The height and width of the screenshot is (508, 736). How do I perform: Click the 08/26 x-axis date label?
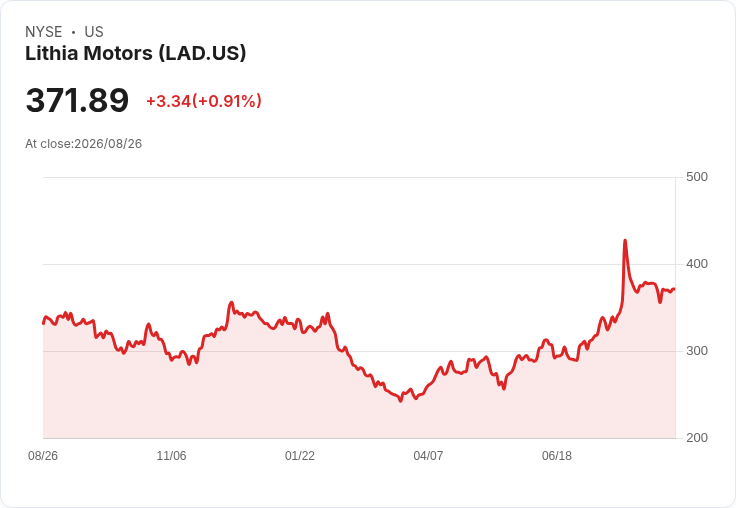point(43,455)
